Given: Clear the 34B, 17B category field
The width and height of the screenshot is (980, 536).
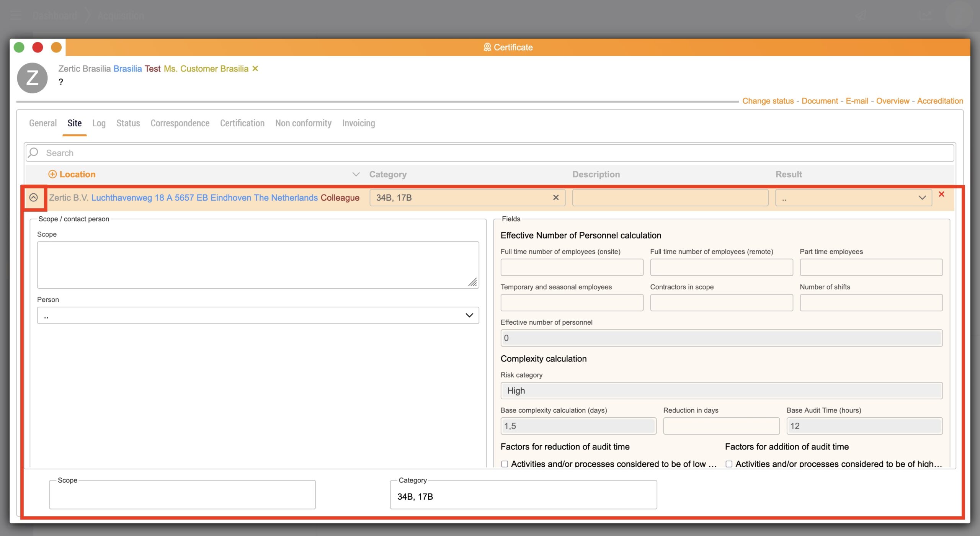Looking at the screenshot, I should tap(556, 198).
